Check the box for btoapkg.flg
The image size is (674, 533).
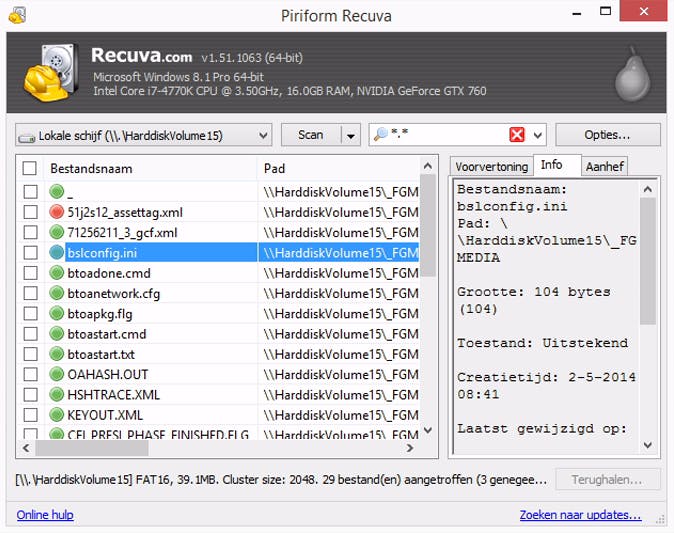(x=30, y=313)
